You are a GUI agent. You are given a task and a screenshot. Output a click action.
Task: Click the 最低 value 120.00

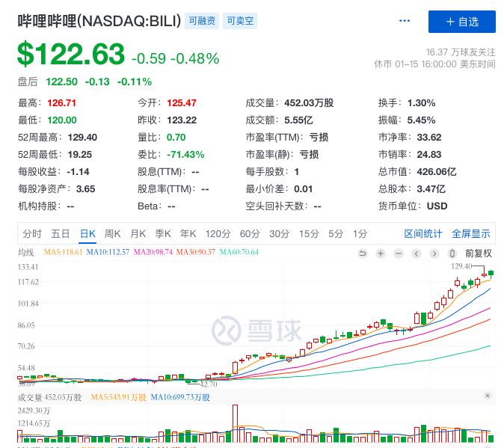[x=62, y=120]
